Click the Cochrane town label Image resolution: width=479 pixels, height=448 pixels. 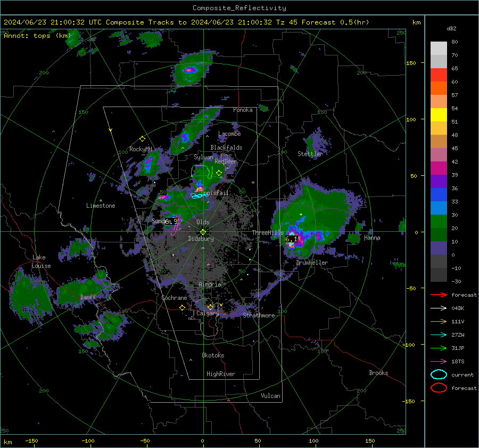pos(174,298)
